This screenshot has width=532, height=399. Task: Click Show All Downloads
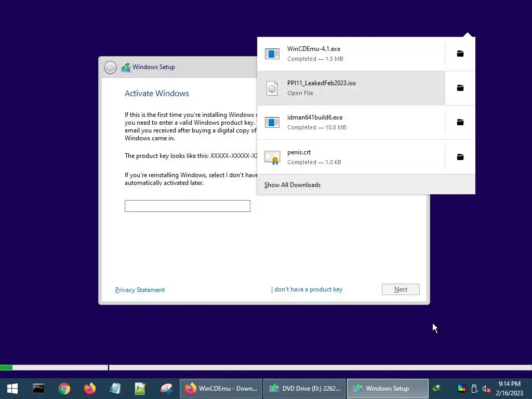pos(366,184)
